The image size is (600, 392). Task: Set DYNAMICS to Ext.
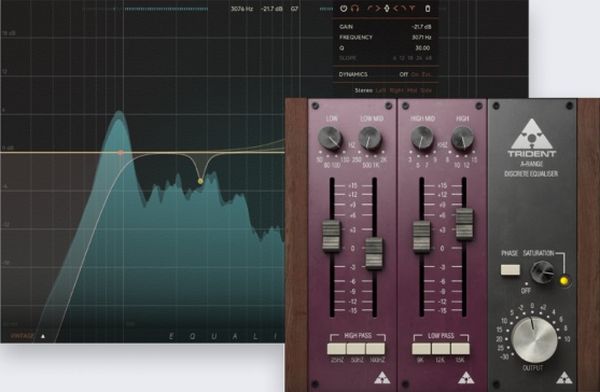click(426, 74)
